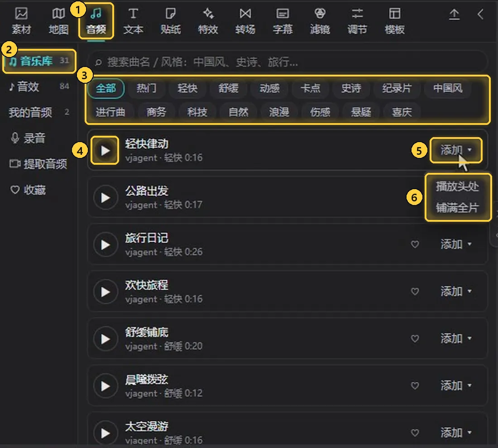The width and height of the screenshot is (498, 448).
Task: Open 添加 dropdown for 舒缓铺底
Action: 456,338
